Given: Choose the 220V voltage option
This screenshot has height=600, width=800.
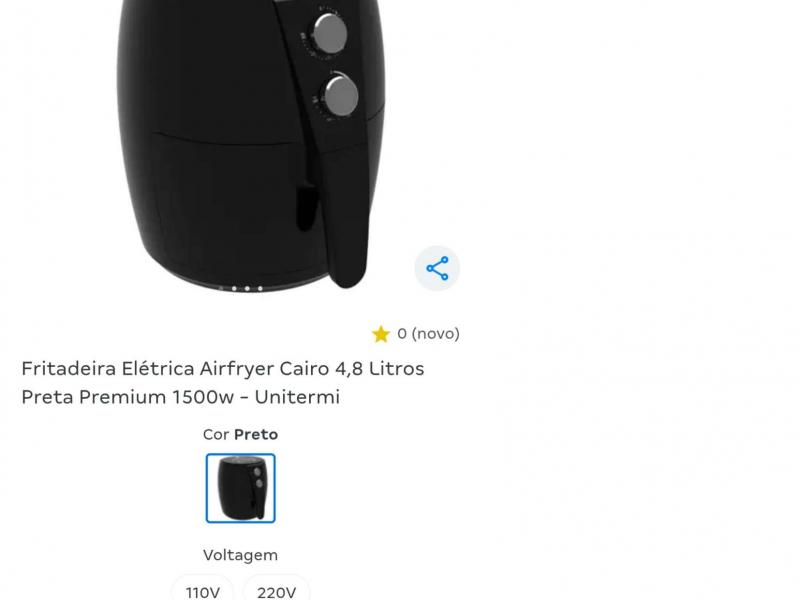Looking at the screenshot, I should click(x=276, y=591).
